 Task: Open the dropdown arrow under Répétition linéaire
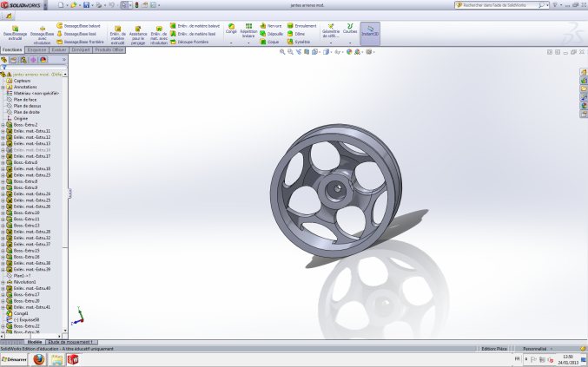pyautogui.click(x=248, y=43)
